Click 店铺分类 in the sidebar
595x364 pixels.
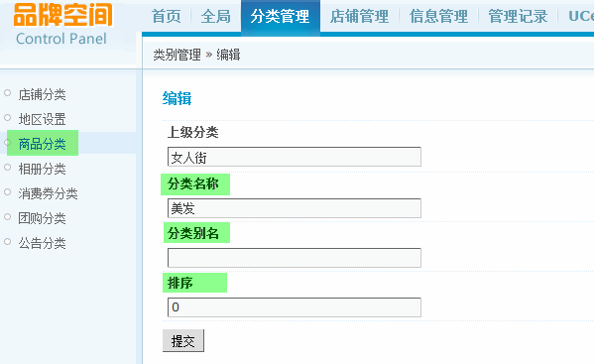pos(42,94)
